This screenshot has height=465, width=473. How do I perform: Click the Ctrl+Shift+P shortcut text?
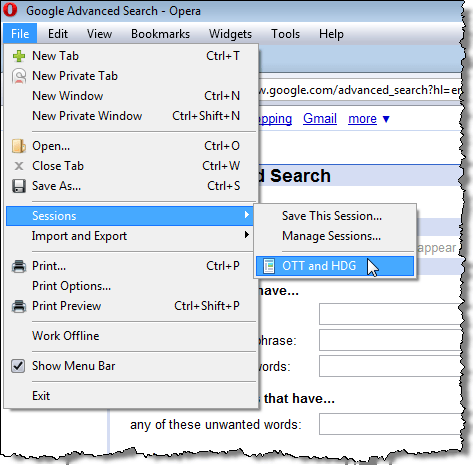(x=207, y=306)
